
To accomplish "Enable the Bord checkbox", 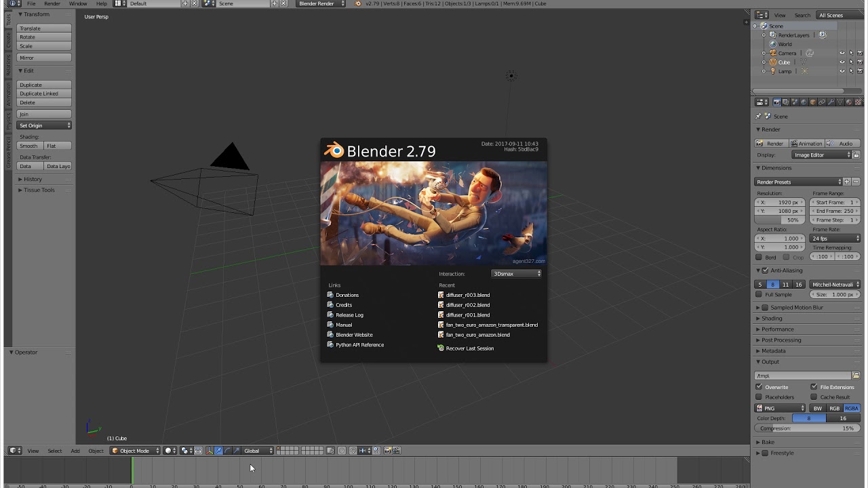I will click(x=759, y=258).
